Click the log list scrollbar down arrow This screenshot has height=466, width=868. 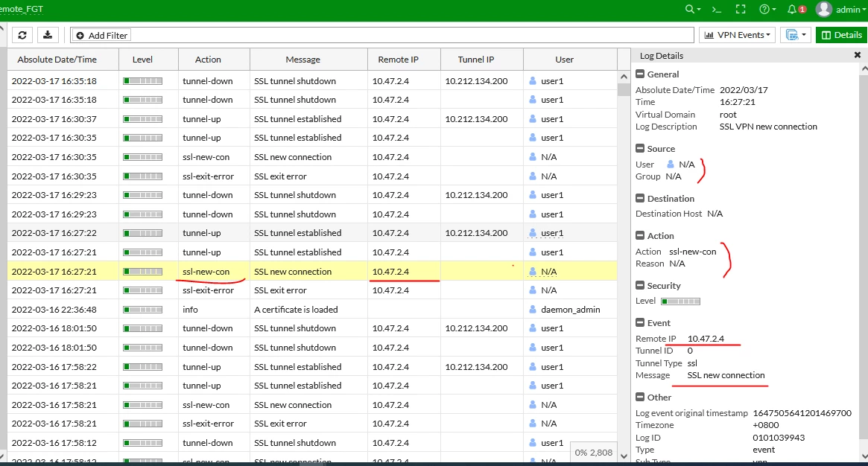point(624,456)
